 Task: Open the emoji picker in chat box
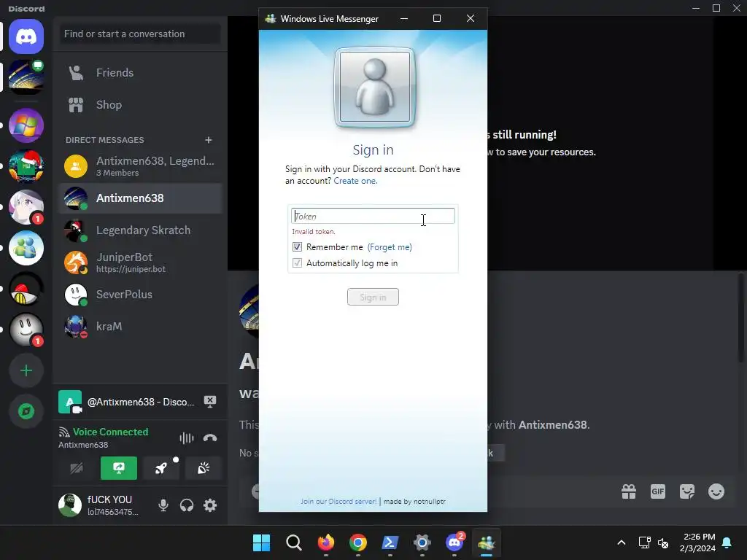[x=716, y=491]
